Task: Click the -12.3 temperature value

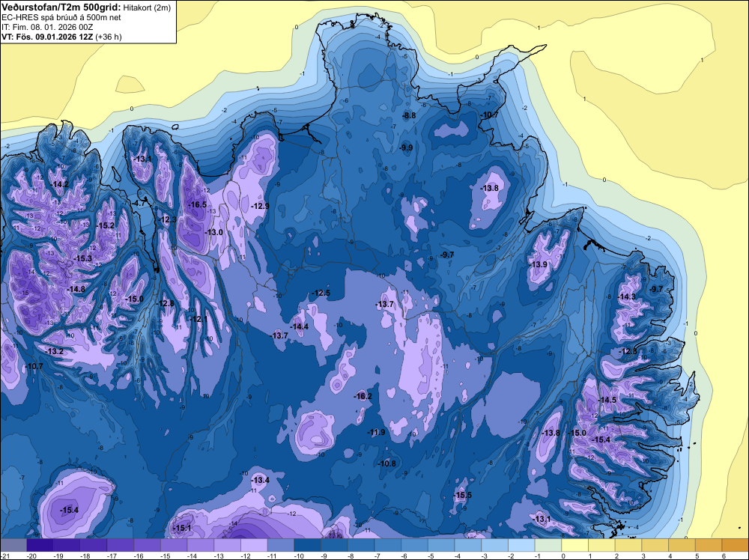Action: click(168, 219)
